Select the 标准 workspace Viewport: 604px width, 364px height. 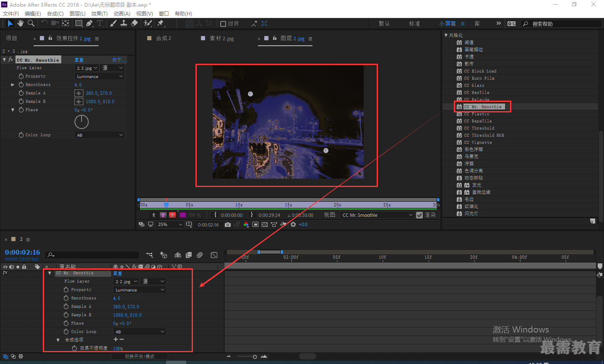coord(415,24)
